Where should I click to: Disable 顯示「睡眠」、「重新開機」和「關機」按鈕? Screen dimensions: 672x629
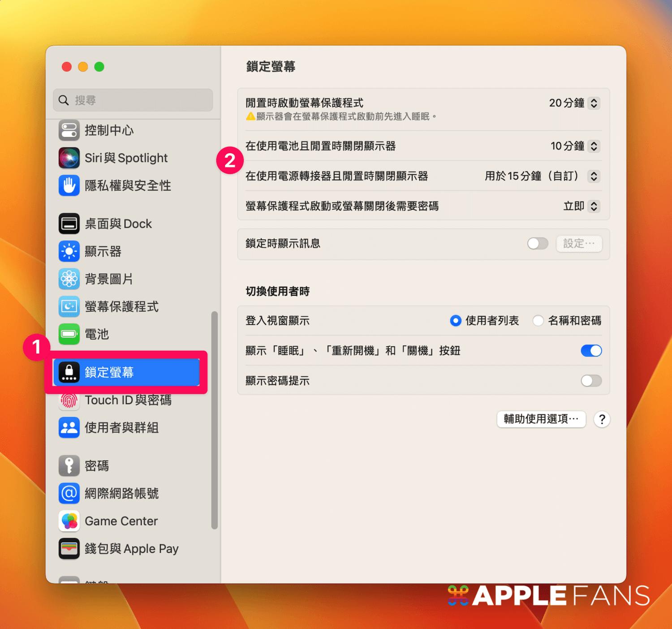click(x=591, y=351)
